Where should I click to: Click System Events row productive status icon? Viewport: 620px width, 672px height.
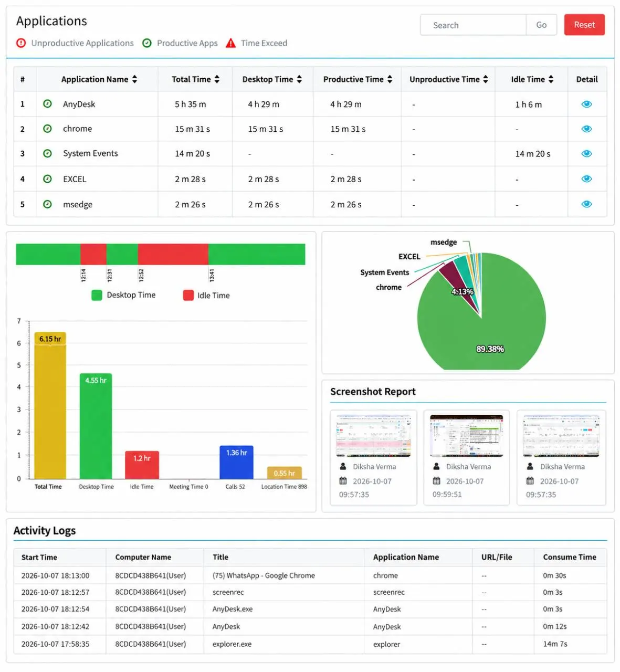point(47,153)
